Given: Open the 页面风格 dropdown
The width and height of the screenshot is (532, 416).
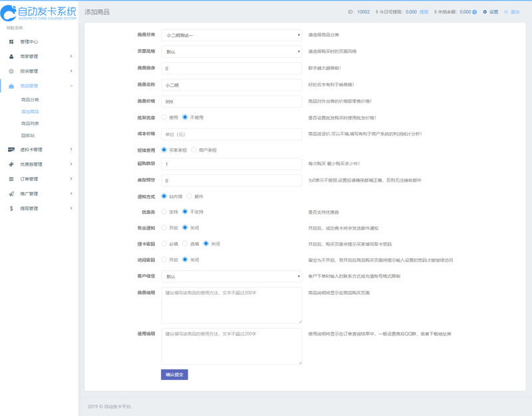Looking at the screenshot, I should point(231,51).
